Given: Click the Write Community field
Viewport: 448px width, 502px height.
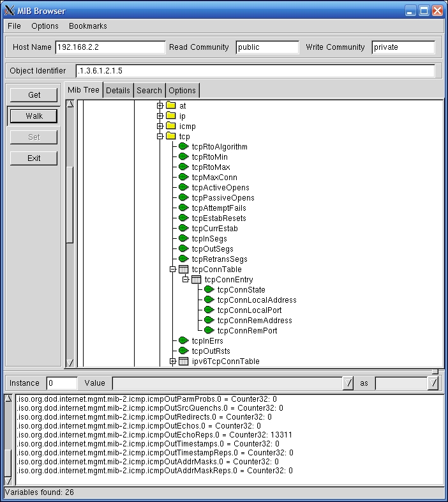Looking at the screenshot, I should coord(403,47).
